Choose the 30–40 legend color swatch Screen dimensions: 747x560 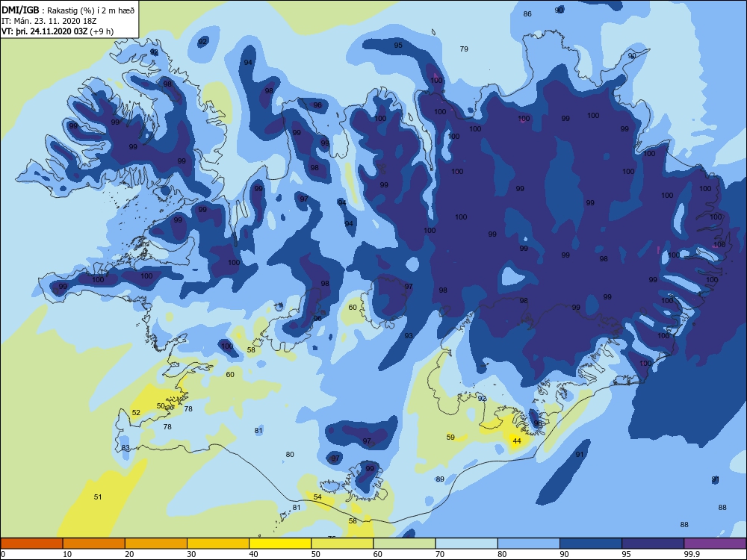[218, 544]
